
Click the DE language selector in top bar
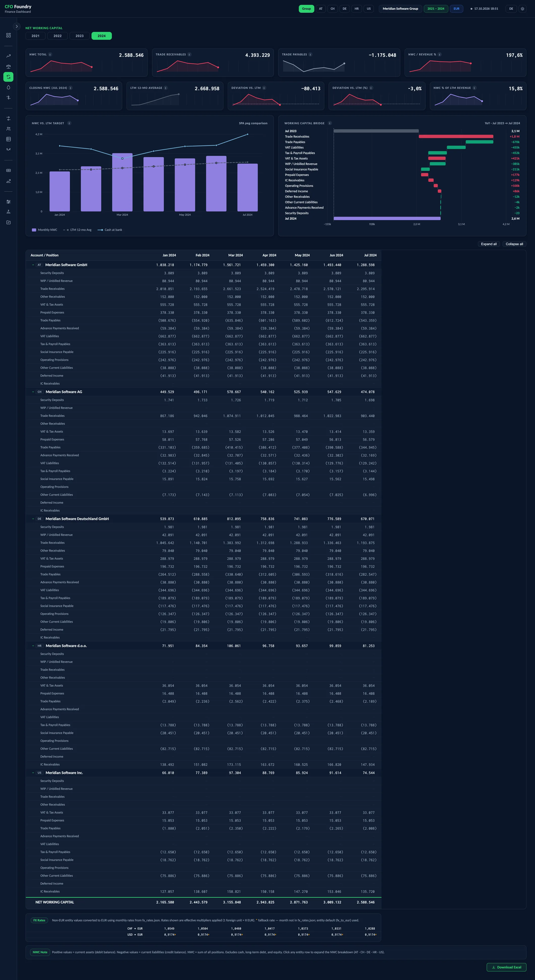[511, 9]
